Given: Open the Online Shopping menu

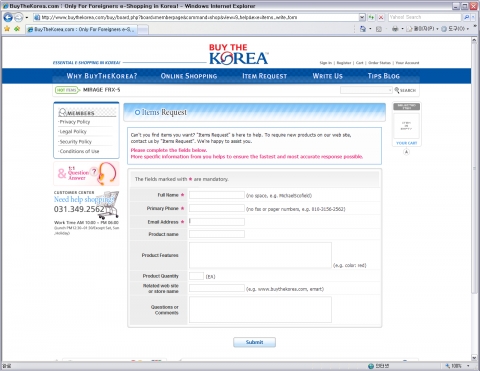Looking at the screenshot, I should (189, 76).
